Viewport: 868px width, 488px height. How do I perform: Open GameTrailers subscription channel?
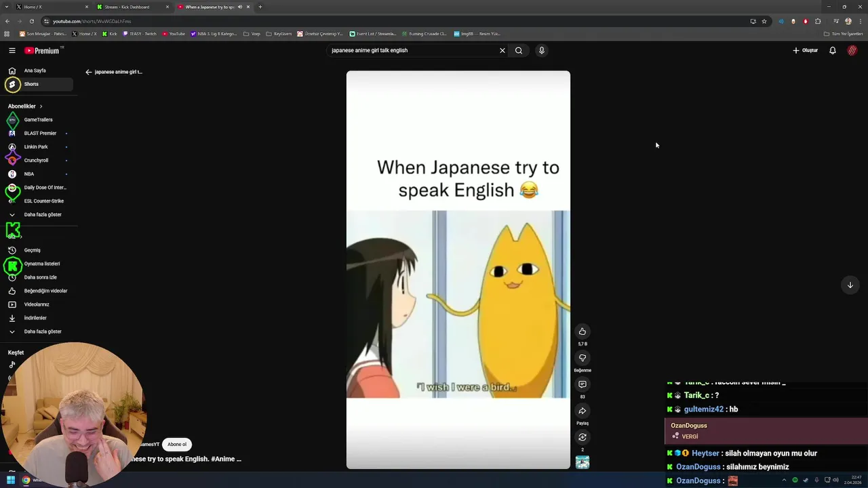(38, 120)
